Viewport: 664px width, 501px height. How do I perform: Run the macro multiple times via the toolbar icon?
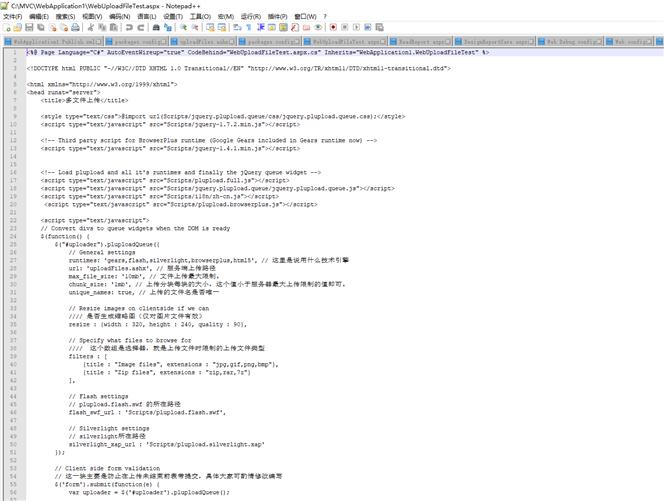pyautogui.click(x=368, y=28)
